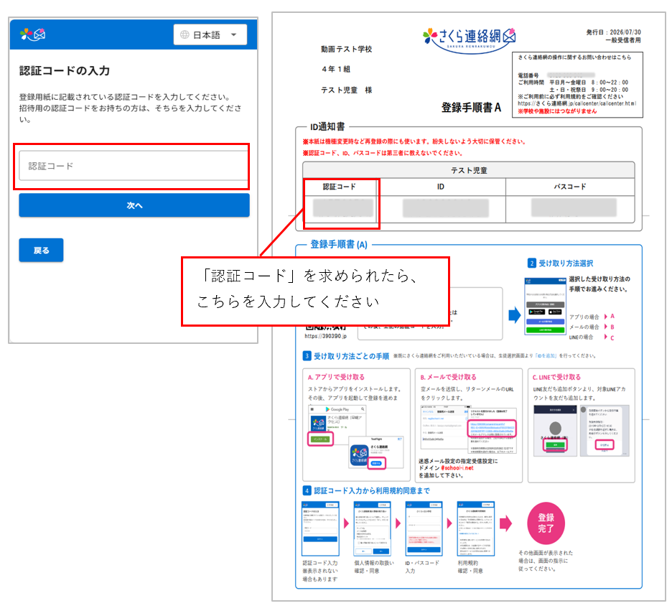
Task: Click the blurred 認証コード cell in the ID table
Action: tap(343, 208)
